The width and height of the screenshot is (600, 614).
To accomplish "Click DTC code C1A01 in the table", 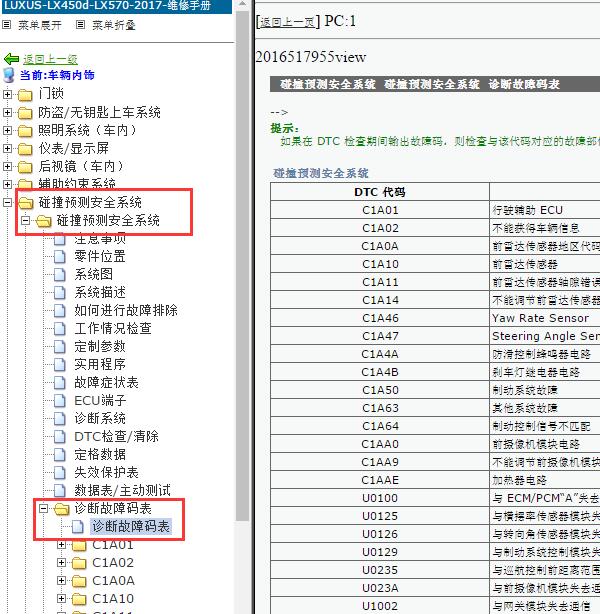I will [x=380, y=210].
